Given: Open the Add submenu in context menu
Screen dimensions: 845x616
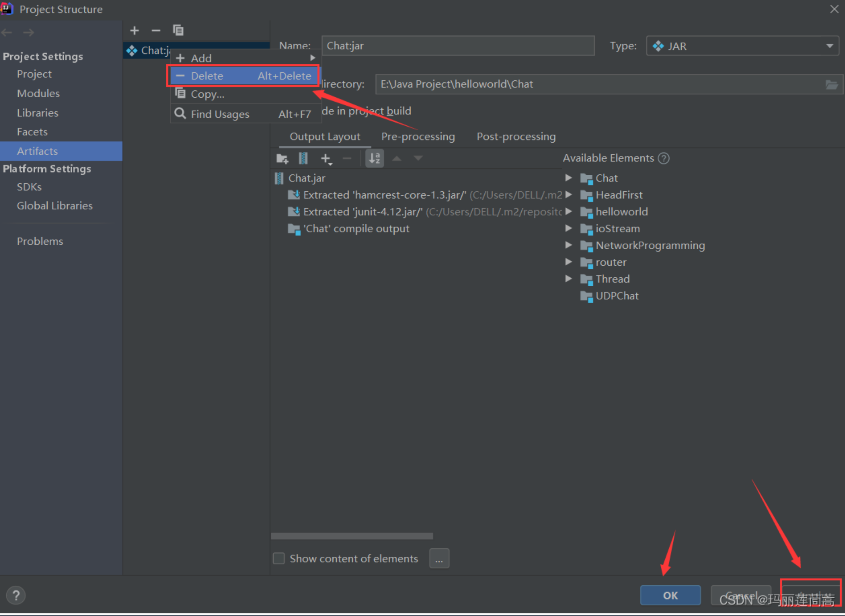Looking at the screenshot, I should pos(246,58).
